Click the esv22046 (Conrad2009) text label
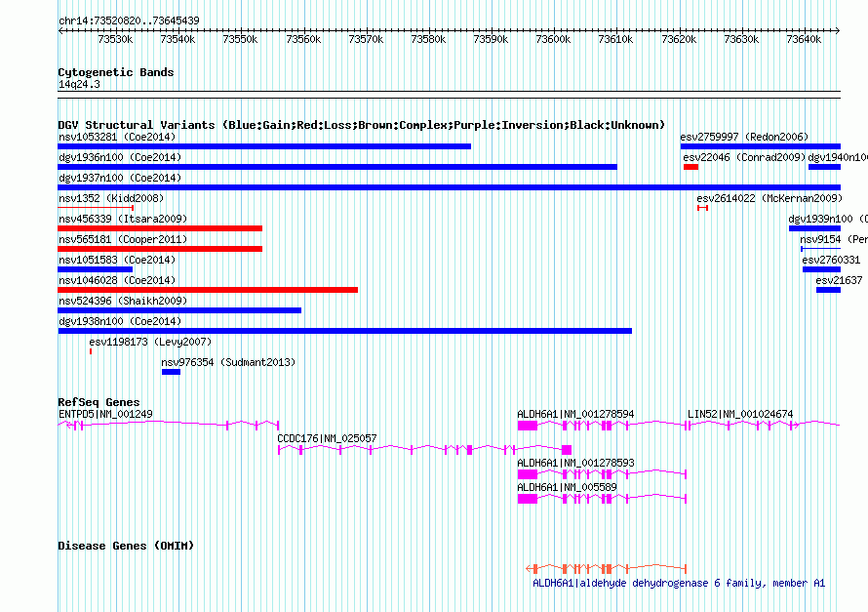This screenshot has height=612, width=868. point(744,158)
